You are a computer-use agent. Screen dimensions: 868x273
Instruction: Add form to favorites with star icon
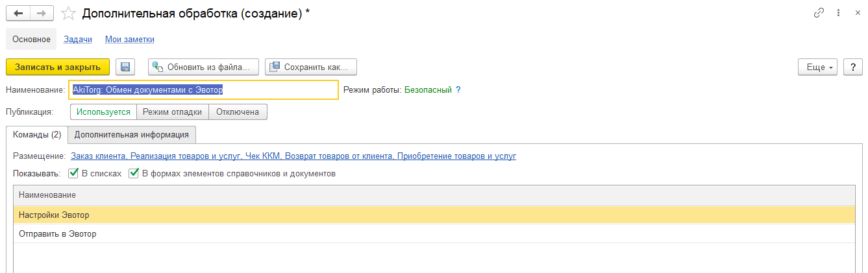[68, 14]
